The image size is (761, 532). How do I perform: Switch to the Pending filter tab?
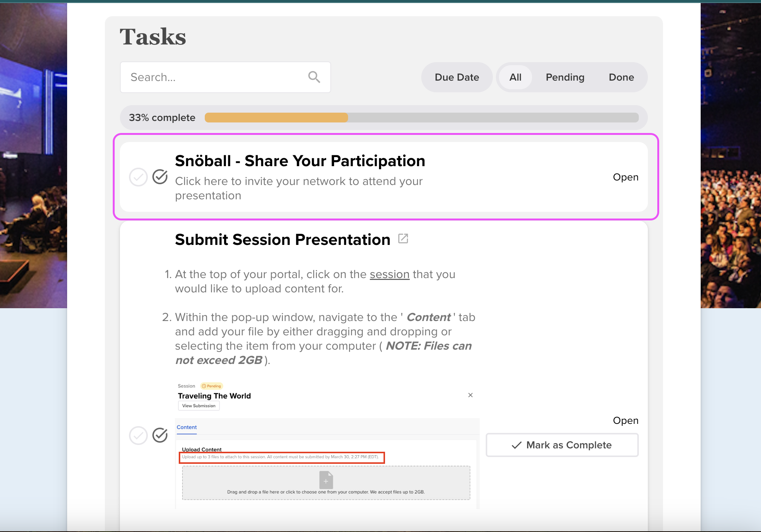(565, 77)
